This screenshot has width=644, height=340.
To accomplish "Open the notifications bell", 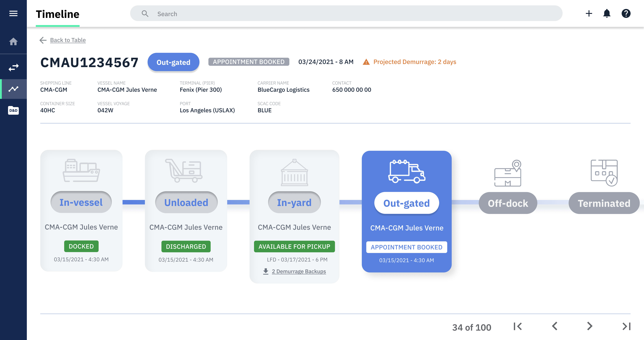I will pos(607,14).
